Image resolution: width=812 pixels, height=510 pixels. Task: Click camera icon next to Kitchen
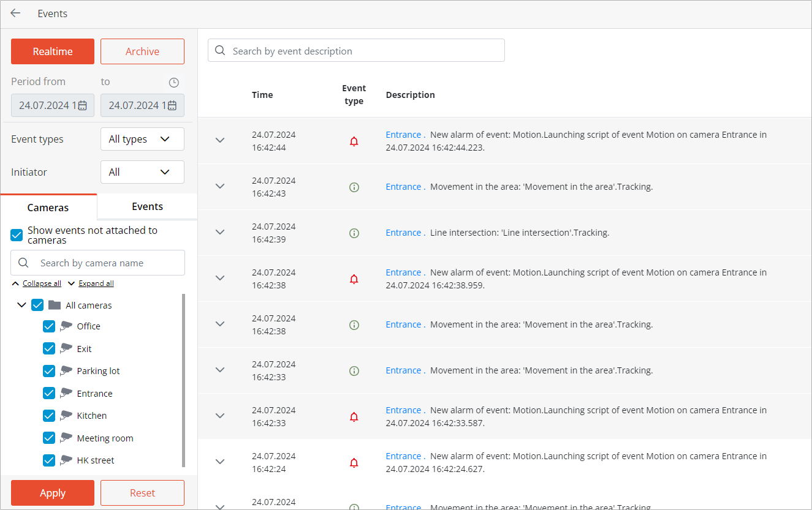[66, 416]
